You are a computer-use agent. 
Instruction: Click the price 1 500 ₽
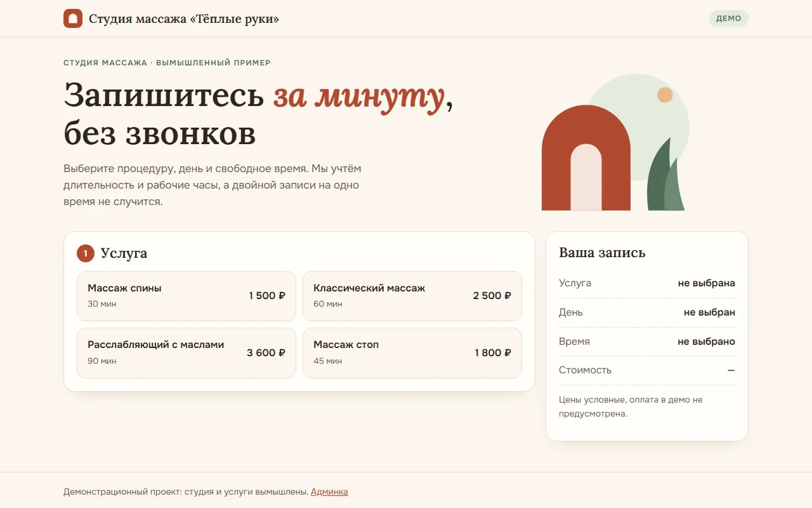coord(267,296)
